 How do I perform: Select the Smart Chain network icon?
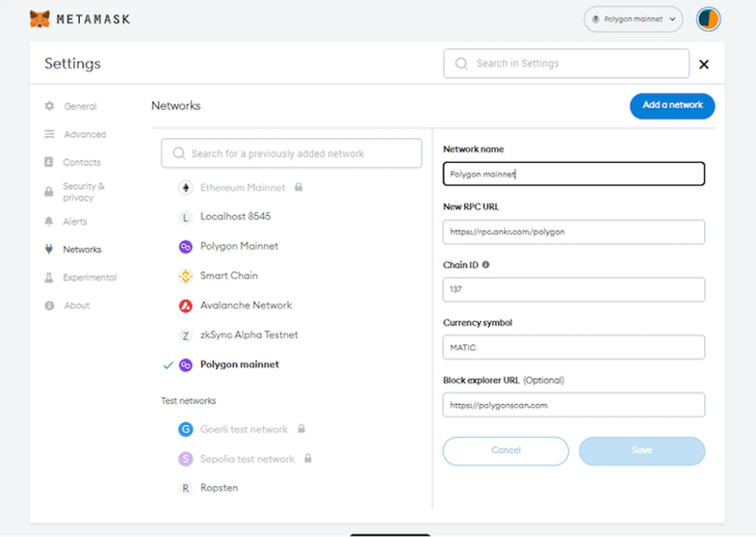[x=186, y=276]
